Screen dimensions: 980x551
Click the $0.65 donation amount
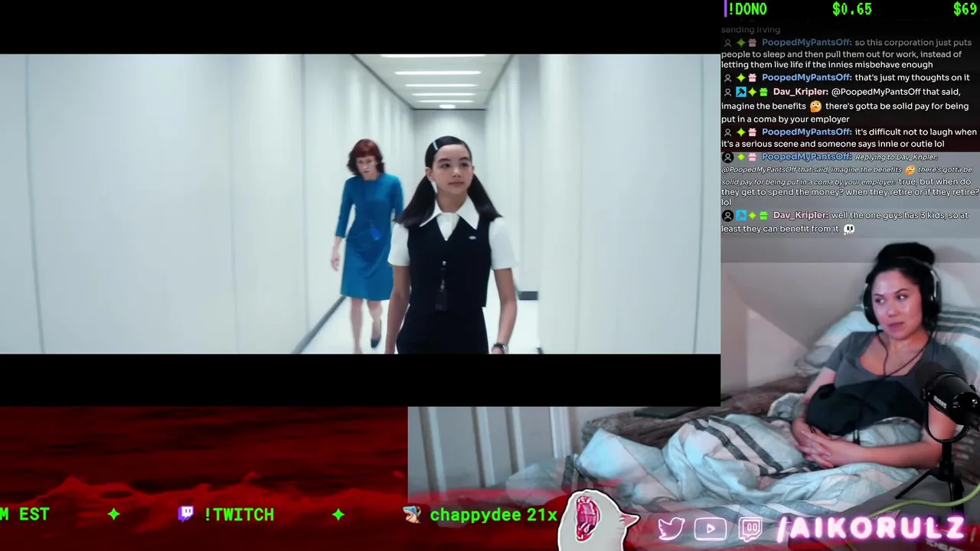click(851, 9)
